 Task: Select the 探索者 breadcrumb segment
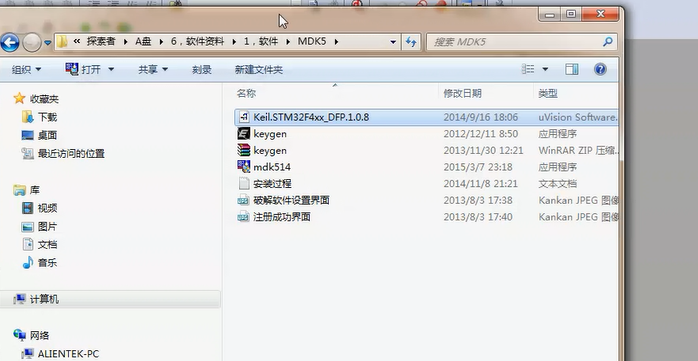point(101,41)
